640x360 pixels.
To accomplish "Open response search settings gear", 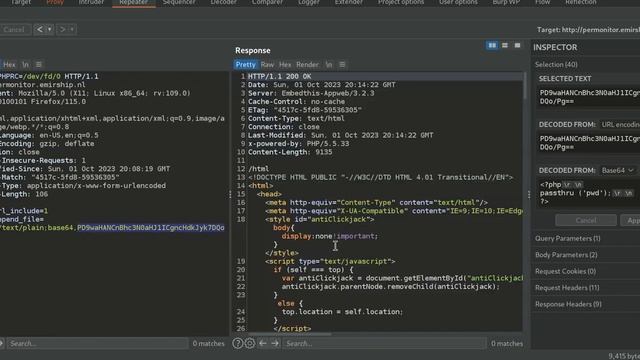I will coord(250,343).
